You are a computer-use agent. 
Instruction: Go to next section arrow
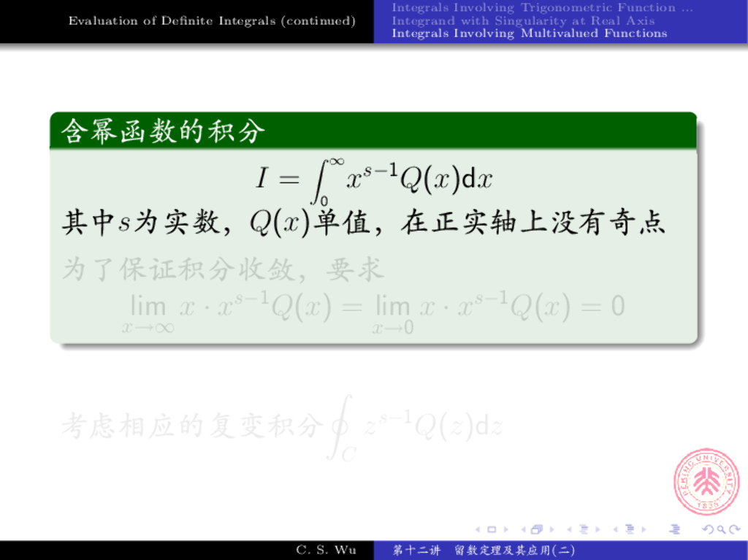tap(644, 529)
